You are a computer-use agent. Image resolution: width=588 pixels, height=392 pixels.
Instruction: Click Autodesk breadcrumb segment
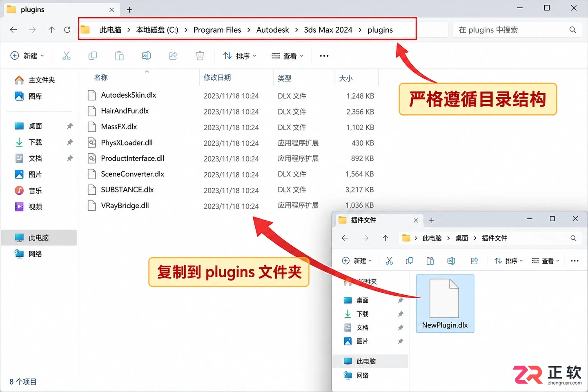point(272,30)
